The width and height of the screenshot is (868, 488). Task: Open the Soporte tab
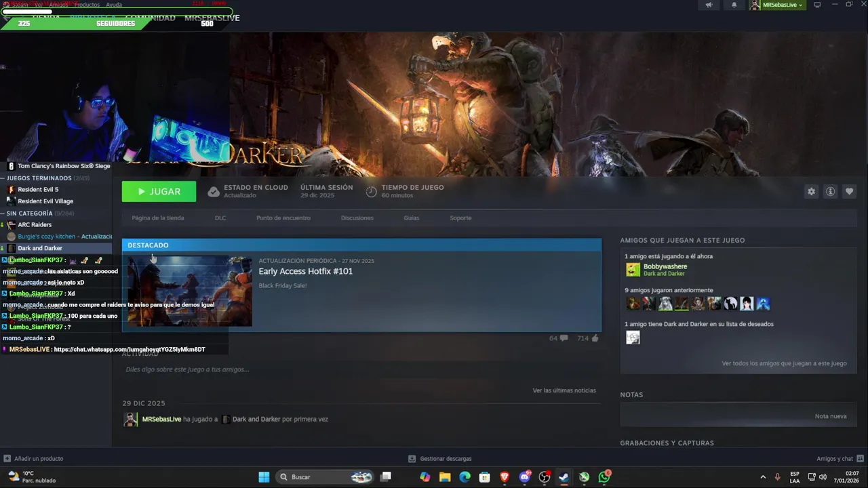tap(460, 218)
